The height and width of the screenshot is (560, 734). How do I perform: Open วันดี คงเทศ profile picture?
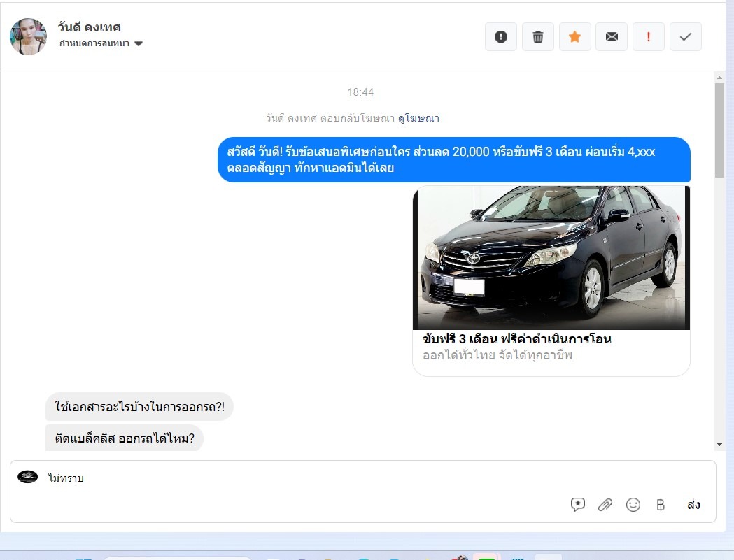(x=28, y=36)
